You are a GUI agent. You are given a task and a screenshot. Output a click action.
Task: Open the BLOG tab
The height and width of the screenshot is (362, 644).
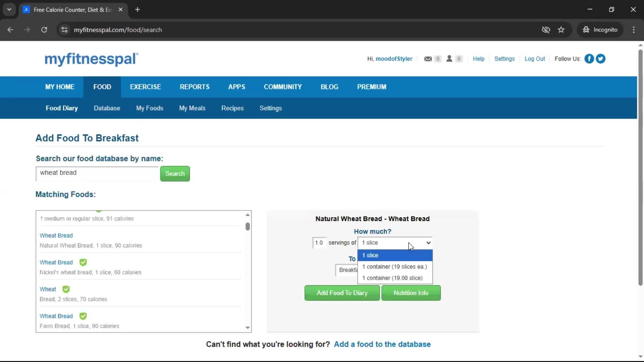[329, 87]
